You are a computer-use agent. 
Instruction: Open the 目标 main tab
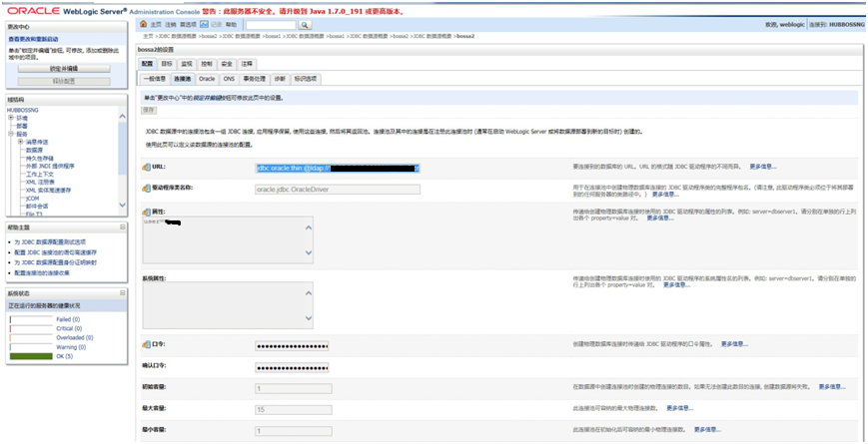167,64
